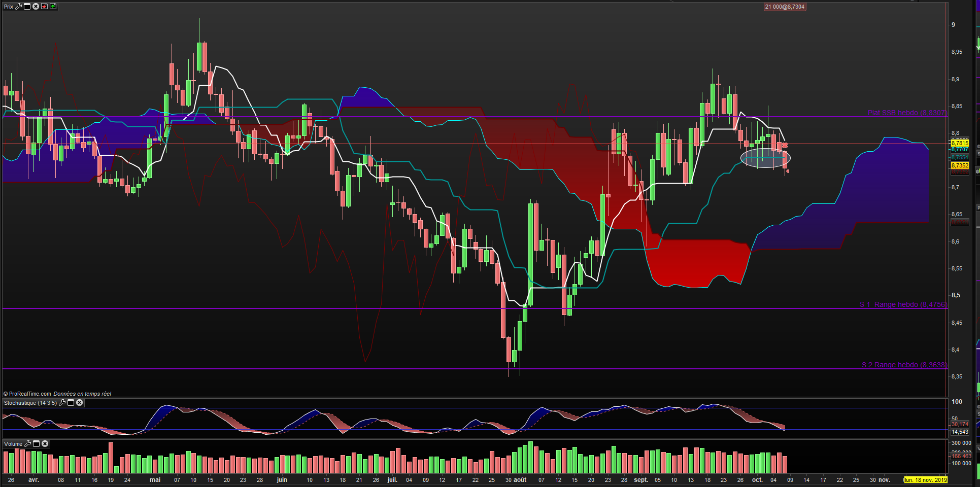Select the grey ellipse drawing on chart
Viewport: 980px width, 487px height.
coord(765,158)
